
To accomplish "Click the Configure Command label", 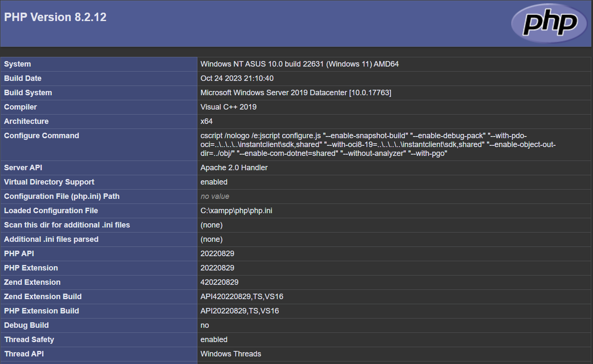I will 41,136.
